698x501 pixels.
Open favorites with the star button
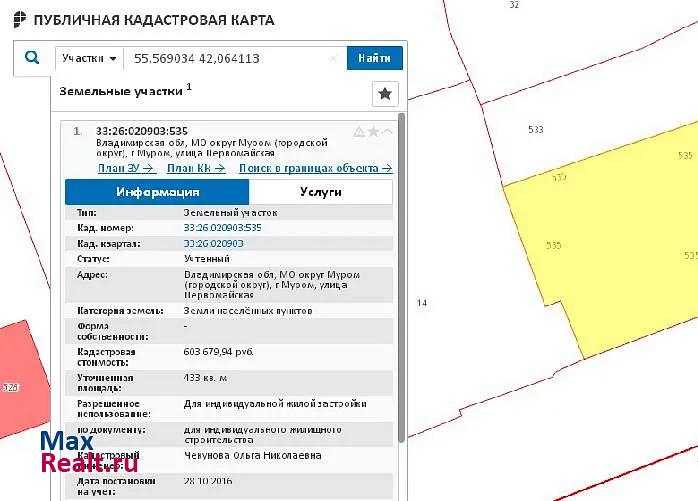pos(385,94)
